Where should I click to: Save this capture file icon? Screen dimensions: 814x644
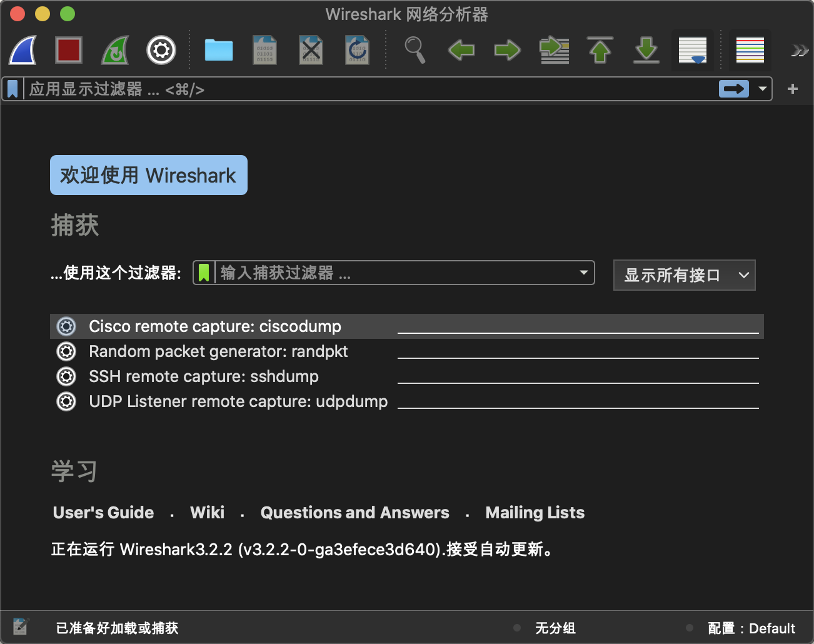pyautogui.click(x=264, y=50)
